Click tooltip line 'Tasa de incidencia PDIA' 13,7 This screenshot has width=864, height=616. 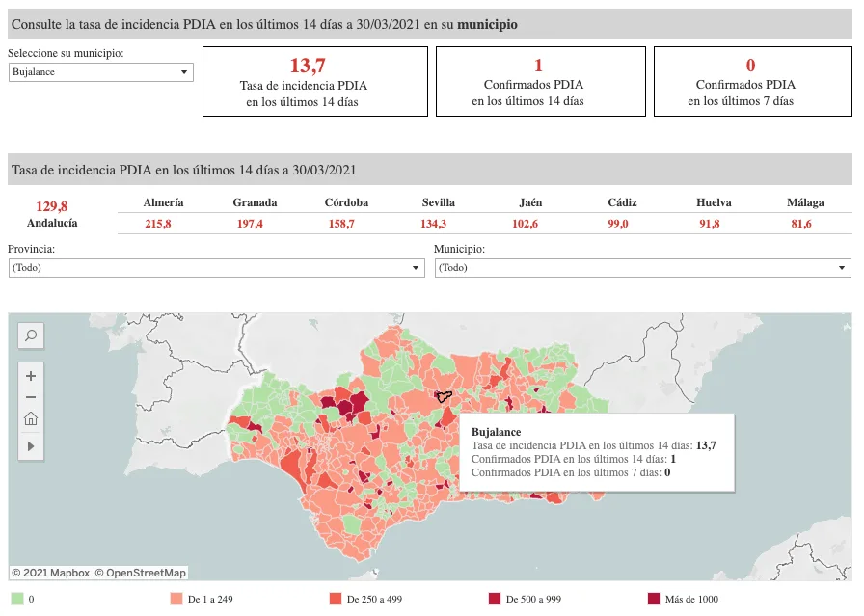coord(593,445)
